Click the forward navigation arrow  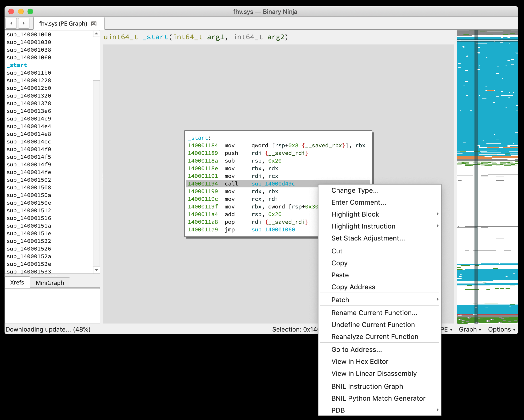point(24,23)
